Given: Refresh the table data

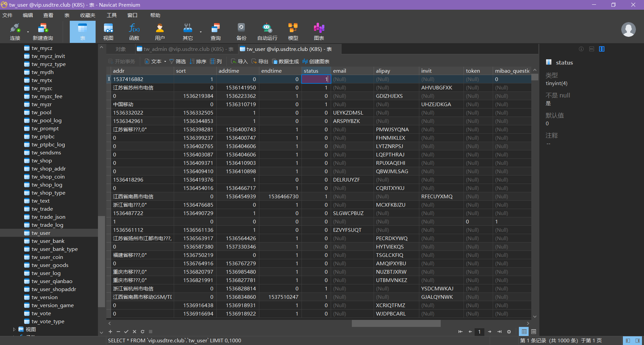Looking at the screenshot, I should pyautogui.click(x=143, y=332).
